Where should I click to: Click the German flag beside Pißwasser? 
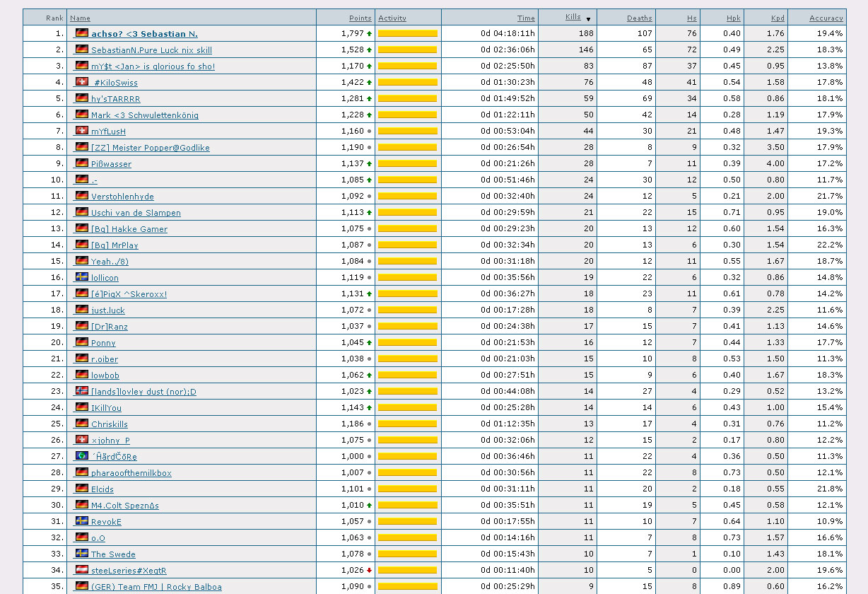82,163
